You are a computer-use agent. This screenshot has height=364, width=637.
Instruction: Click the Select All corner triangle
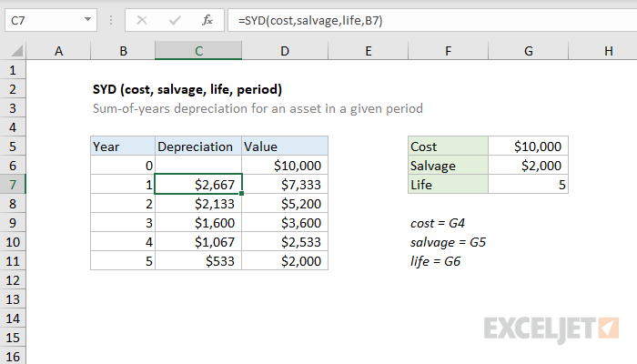(16, 51)
